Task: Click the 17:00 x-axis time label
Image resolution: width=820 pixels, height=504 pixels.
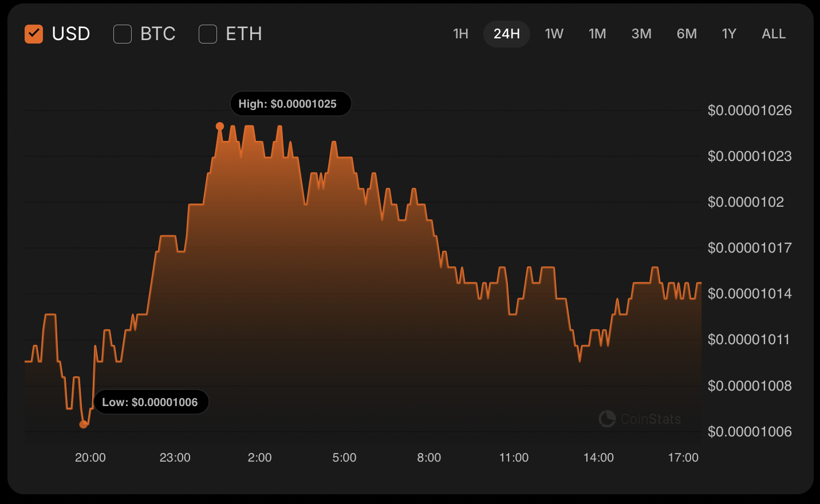Action: (x=683, y=458)
